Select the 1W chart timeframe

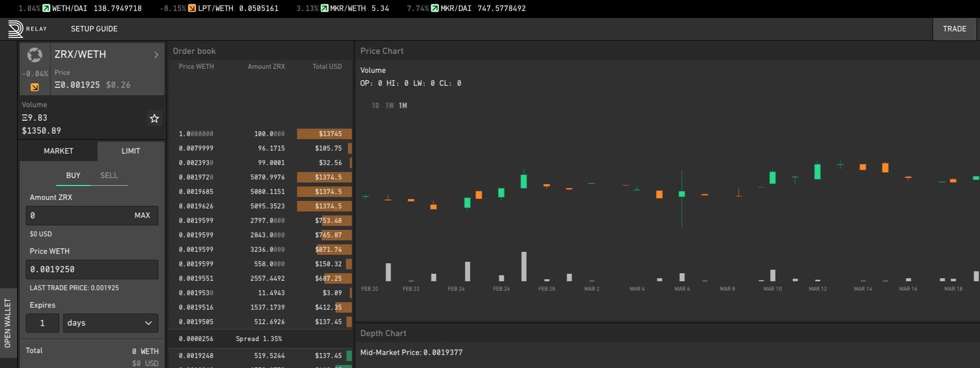390,106
